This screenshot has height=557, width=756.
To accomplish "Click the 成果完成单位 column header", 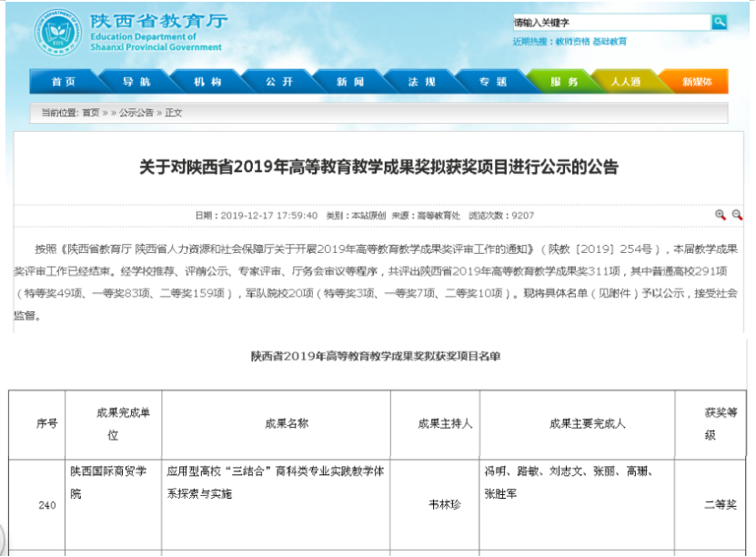I will point(114,424).
